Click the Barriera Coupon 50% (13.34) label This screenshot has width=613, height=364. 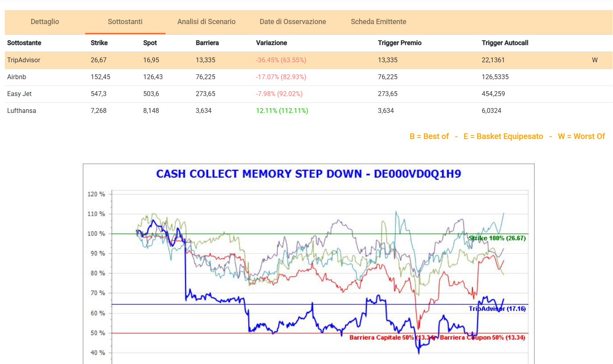coord(482,337)
